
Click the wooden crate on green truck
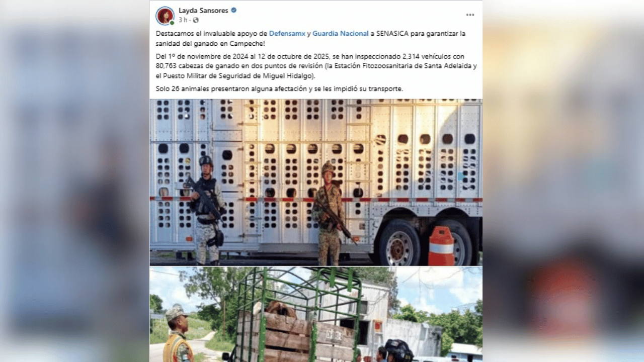(296, 334)
